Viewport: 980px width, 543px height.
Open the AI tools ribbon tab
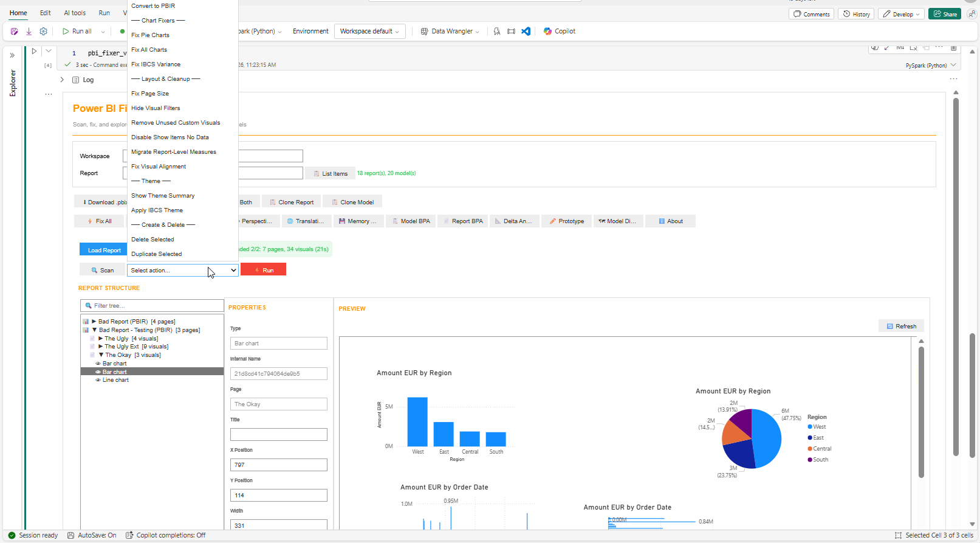[x=75, y=13]
